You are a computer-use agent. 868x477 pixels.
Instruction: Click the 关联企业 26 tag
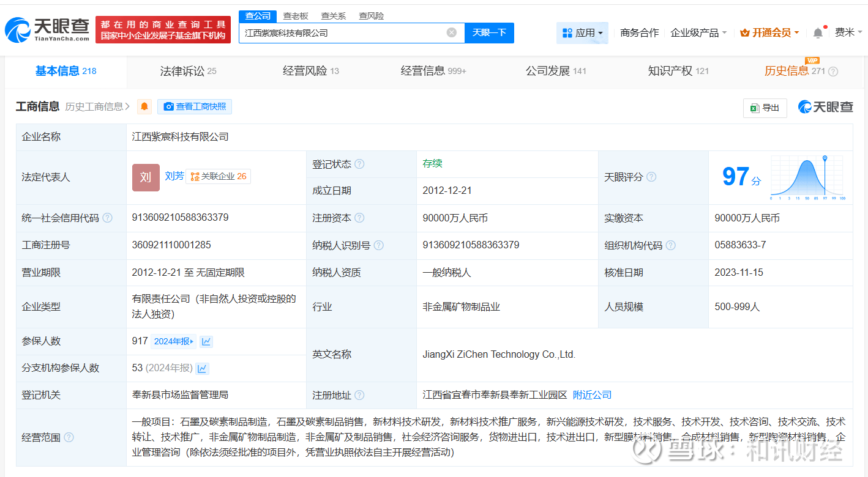point(218,177)
